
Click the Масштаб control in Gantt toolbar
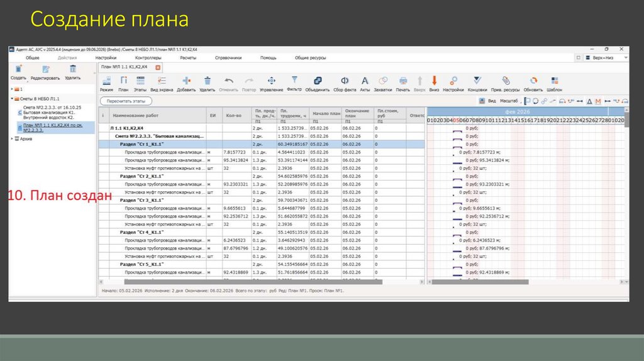pyautogui.click(x=509, y=101)
